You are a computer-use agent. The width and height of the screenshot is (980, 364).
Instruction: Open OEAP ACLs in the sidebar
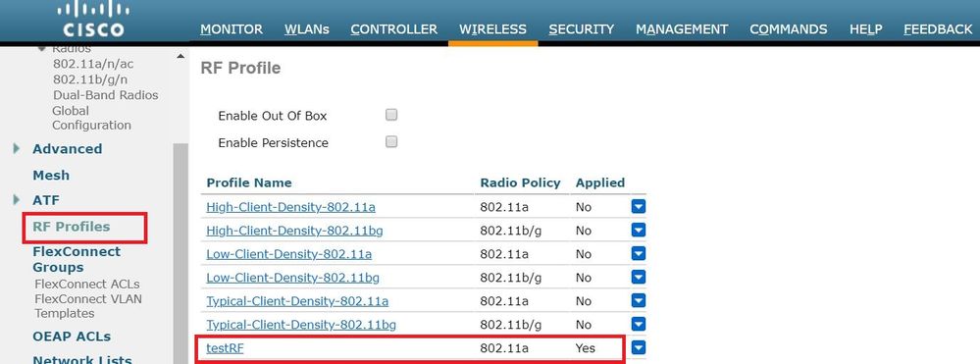point(72,337)
